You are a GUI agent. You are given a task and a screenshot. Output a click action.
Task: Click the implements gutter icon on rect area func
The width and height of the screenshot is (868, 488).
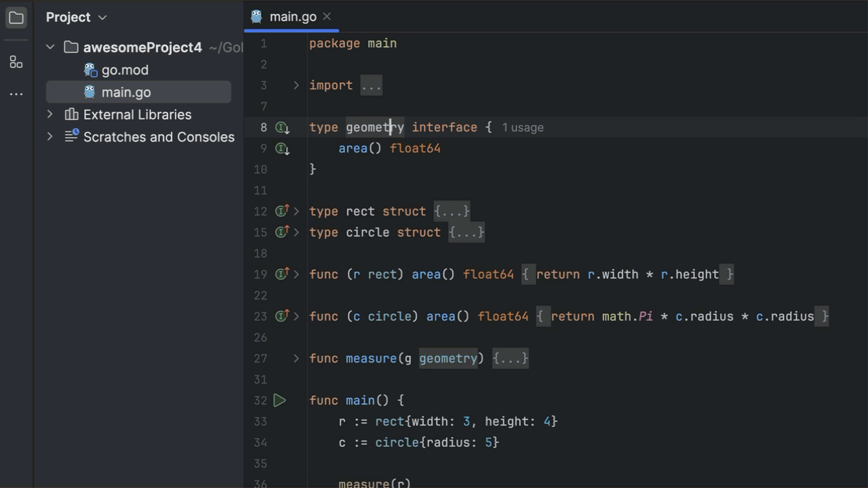coord(282,274)
